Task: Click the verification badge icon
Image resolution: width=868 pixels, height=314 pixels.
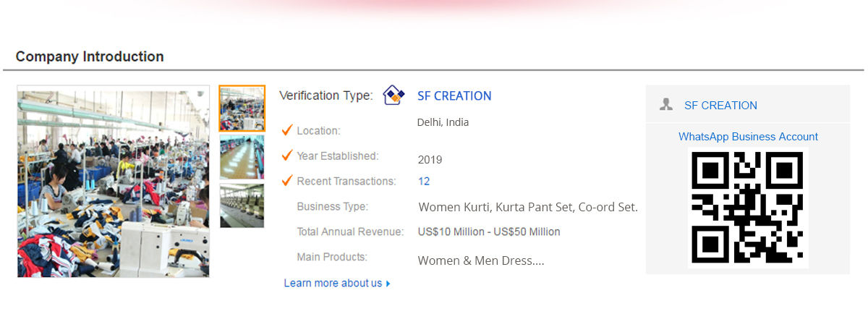Action: tap(393, 96)
